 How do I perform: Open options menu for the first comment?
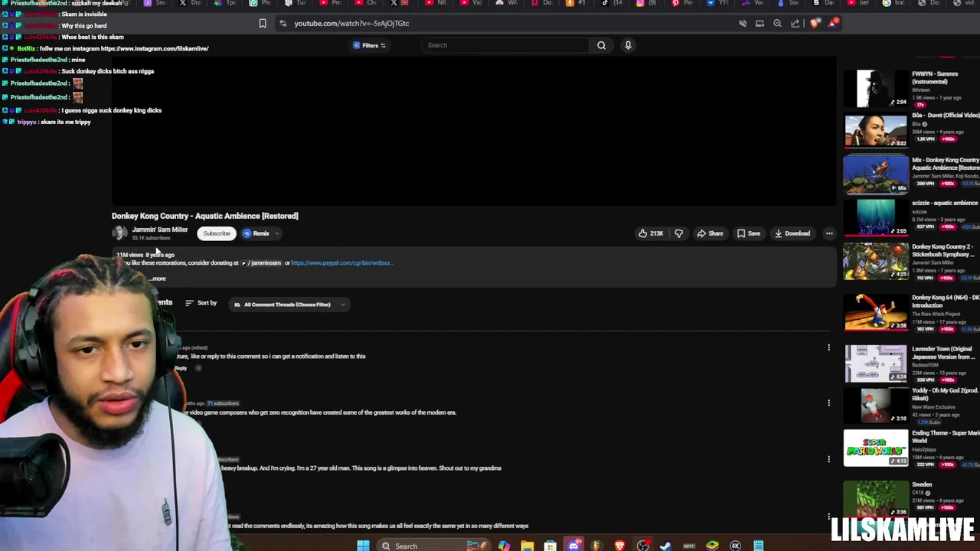828,348
